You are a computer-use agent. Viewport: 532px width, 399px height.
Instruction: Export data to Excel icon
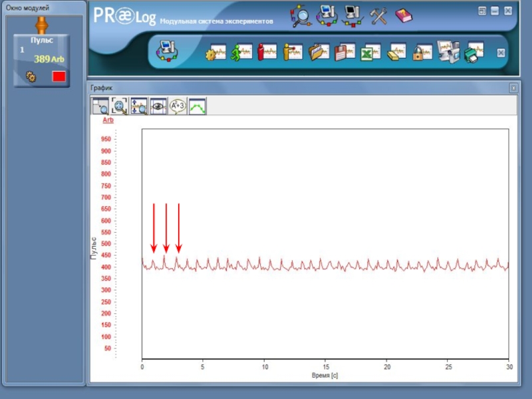pos(370,52)
